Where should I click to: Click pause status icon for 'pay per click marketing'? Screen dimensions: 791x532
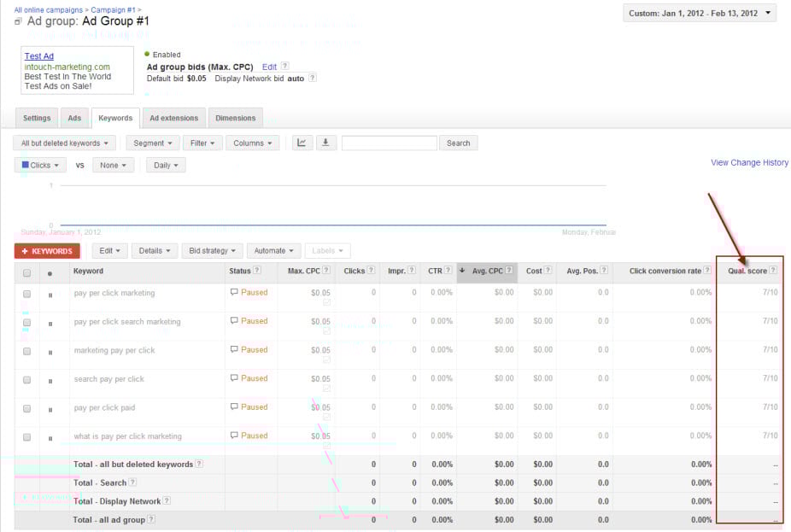(x=50, y=295)
